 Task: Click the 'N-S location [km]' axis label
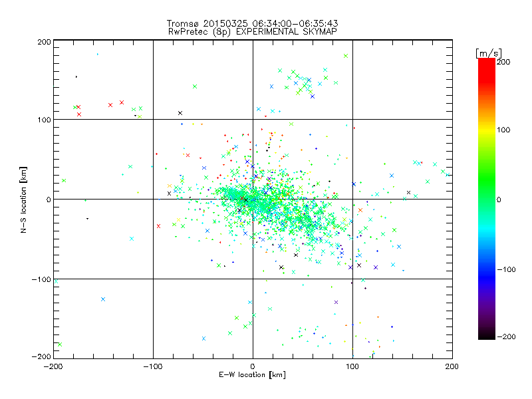(23, 199)
